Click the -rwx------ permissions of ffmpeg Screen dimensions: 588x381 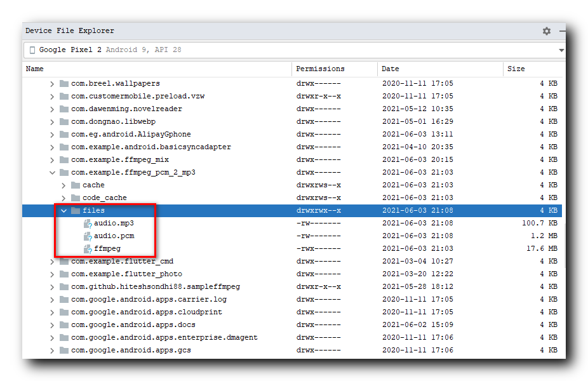pyautogui.click(x=318, y=248)
